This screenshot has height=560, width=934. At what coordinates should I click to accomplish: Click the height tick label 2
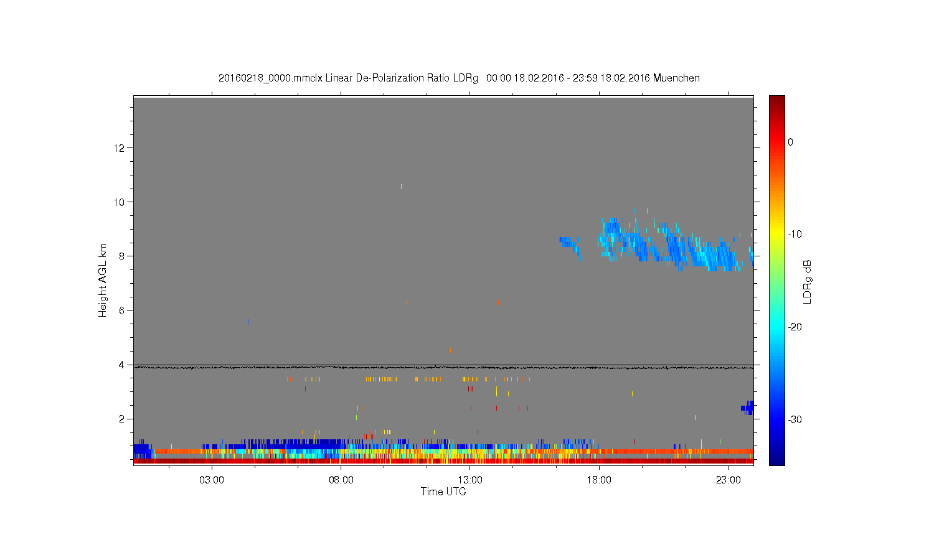tap(123, 419)
